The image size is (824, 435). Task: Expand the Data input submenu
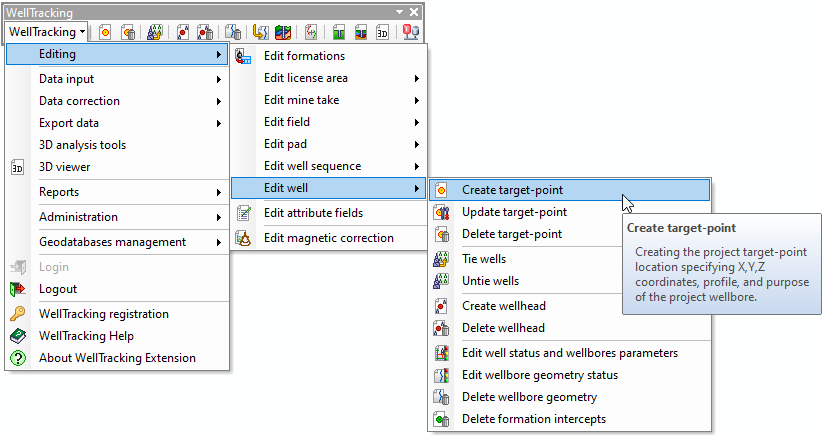(x=117, y=79)
